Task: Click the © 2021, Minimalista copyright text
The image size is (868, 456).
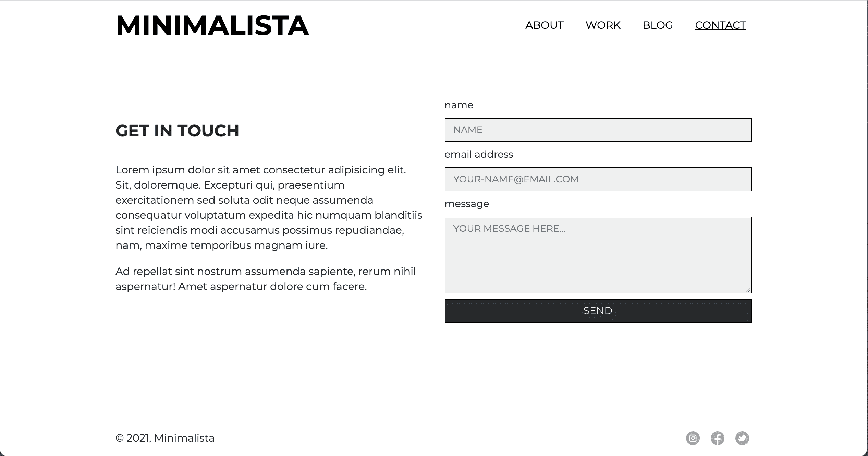Action: click(x=165, y=438)
